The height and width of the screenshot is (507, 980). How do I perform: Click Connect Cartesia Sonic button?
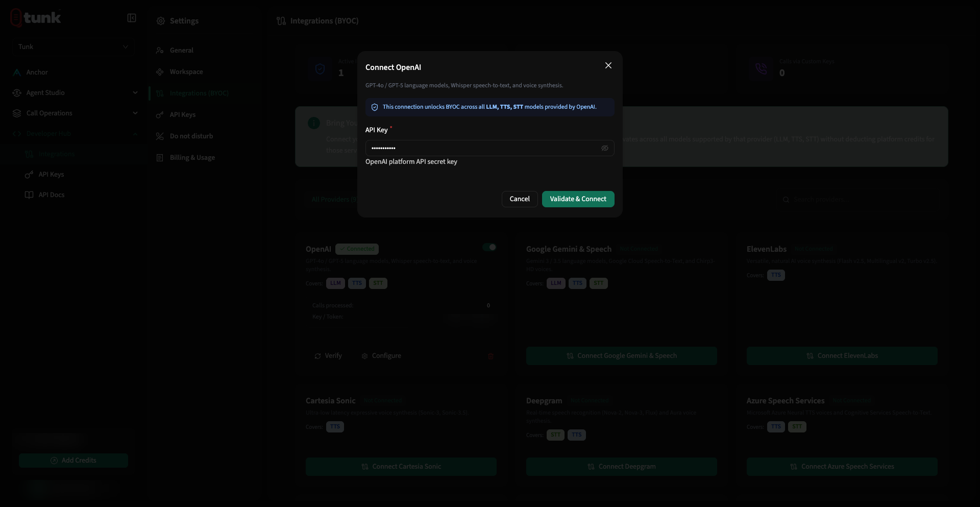401,467
